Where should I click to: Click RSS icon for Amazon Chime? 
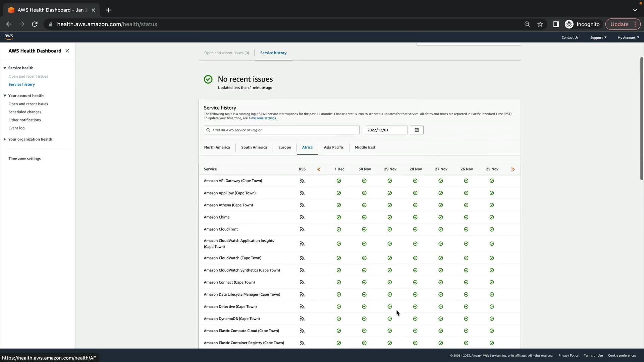pyautogui.click(x=302, y=217)
